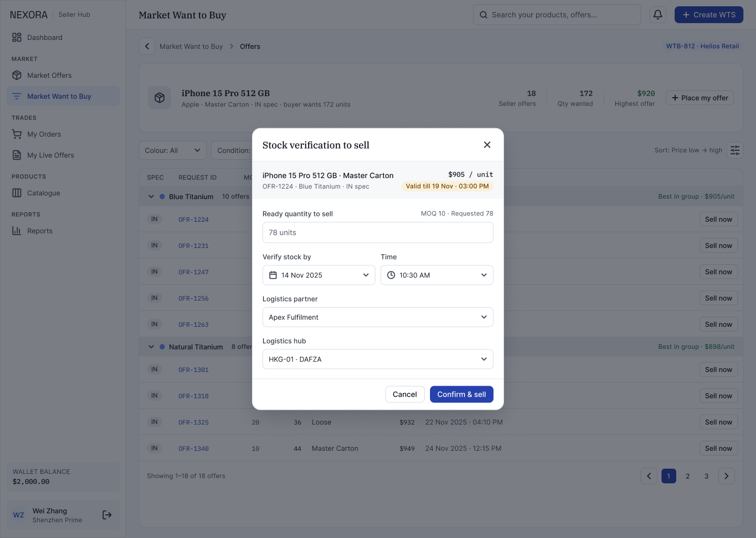
Task: Click the calendar icon in date field
Action: tap(273, 275)
